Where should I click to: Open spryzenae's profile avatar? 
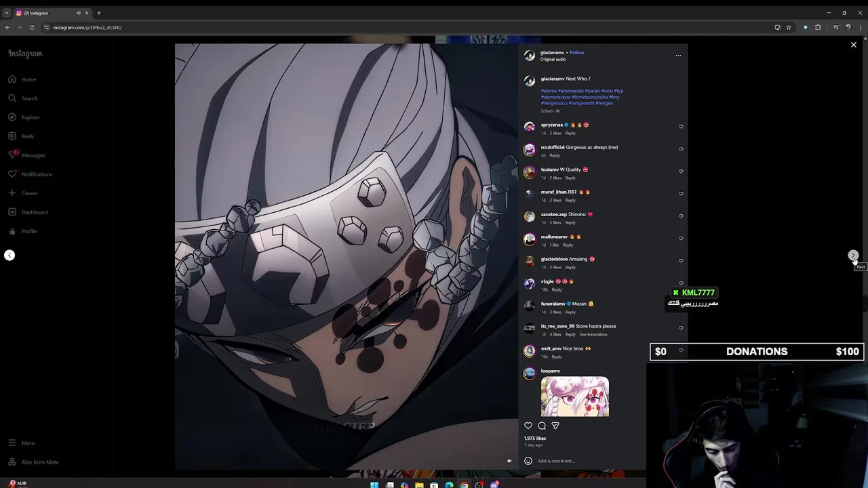click(530, 127)
